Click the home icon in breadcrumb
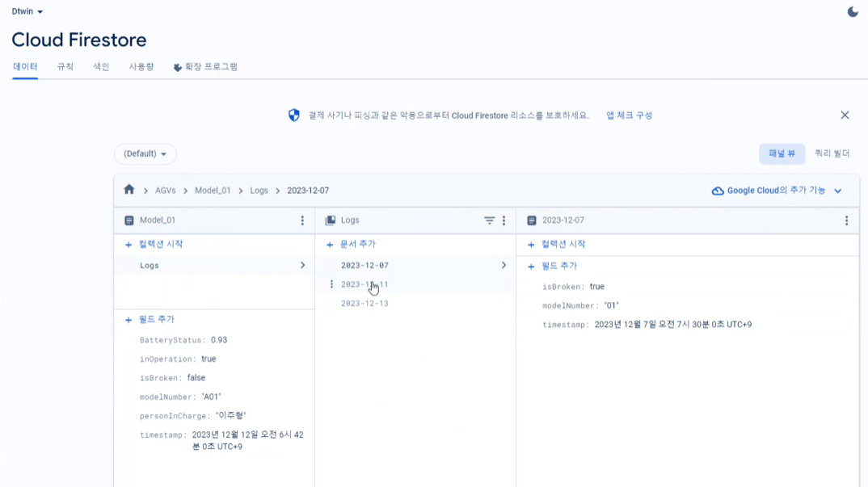 point(129,190)
